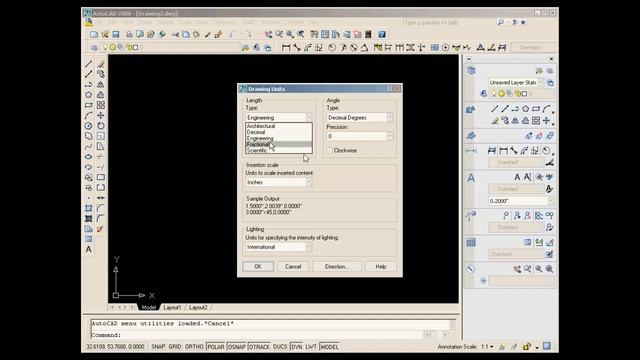Select Rotate tool in left Modify toolbar
The width and height of the screenshot is (640, 360).
(x=101, y=126)
